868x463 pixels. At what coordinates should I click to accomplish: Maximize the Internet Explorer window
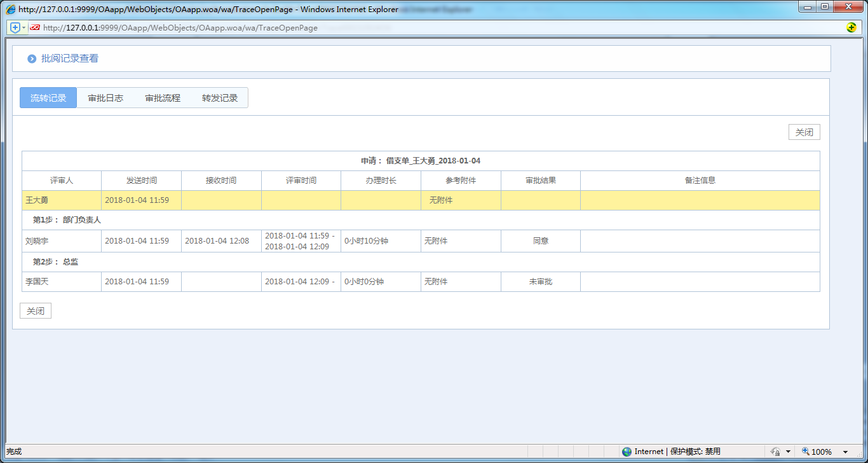click(825, 7)
